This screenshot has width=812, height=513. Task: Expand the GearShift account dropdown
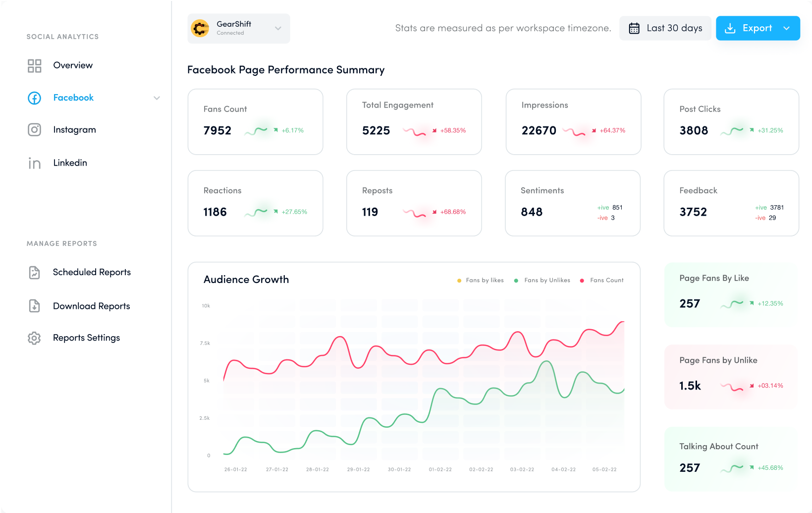click(x=277, y=28)
